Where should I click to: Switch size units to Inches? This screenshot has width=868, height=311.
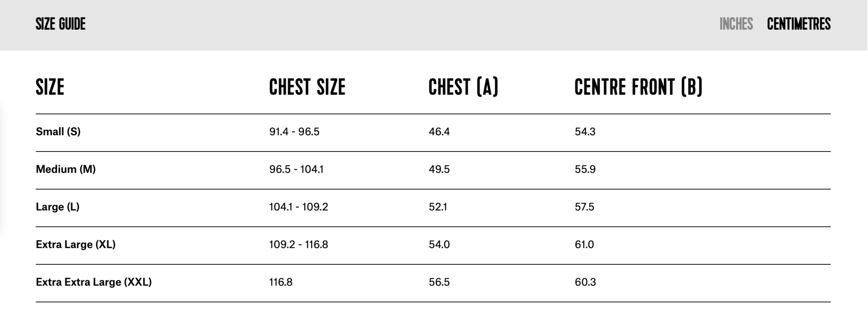736,24
